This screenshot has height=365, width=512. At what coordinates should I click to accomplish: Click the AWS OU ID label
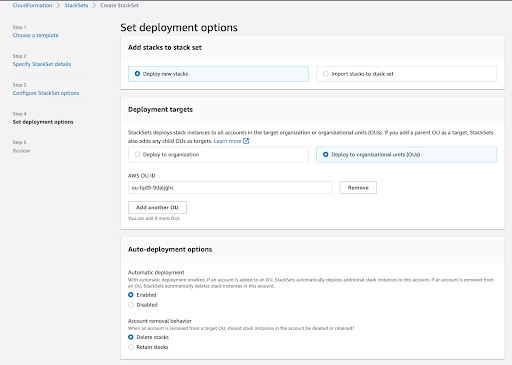(142, 176)
